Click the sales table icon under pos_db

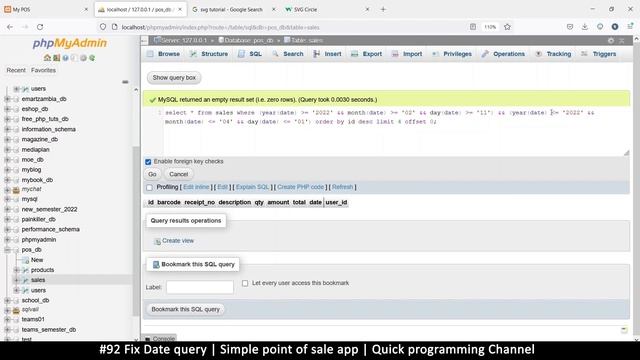tap(25, 280)
